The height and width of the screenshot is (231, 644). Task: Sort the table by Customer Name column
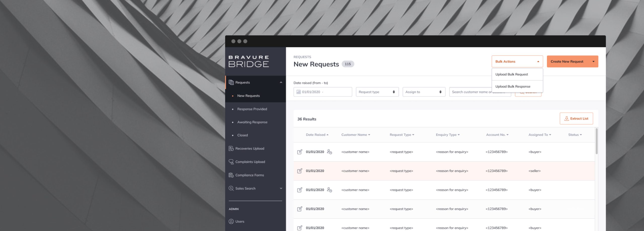(x=355, y=135)
